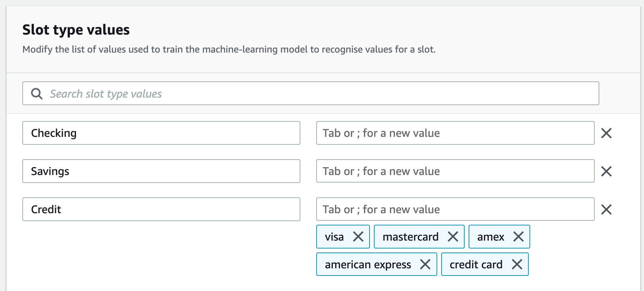The width and height of the screenshot is (644, 291).
Task: Click the Slot type values heading
Action: (x=76, y=30)
